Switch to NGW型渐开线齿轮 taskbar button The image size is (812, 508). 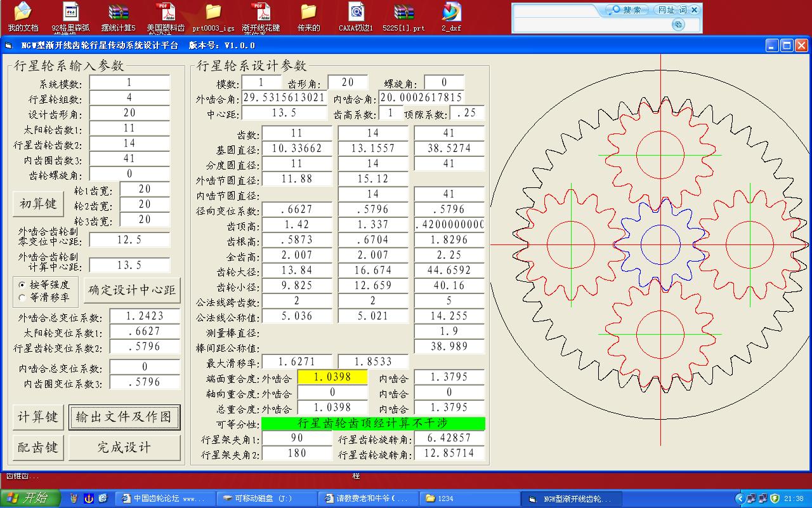(x=570, y=498)
